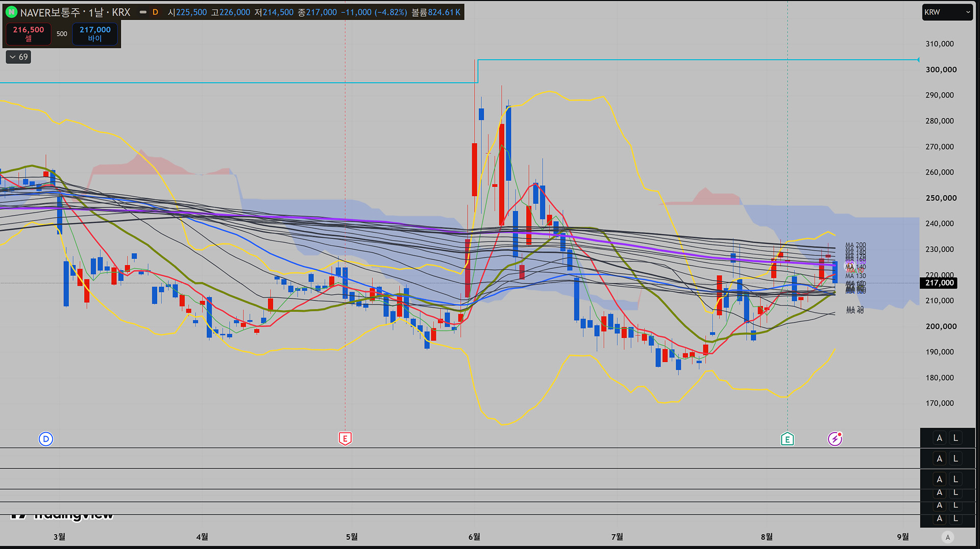This screenshot has height=549, width=980.
Task: Click the close value 종217,000
Action: pos(317,12)
